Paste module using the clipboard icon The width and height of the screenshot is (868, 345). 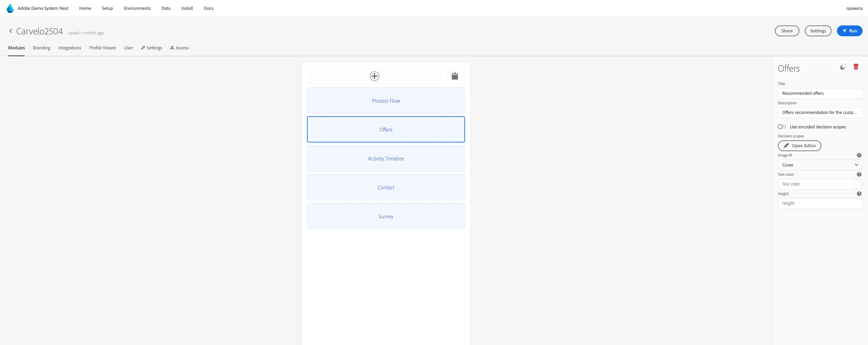coord(455,76)
